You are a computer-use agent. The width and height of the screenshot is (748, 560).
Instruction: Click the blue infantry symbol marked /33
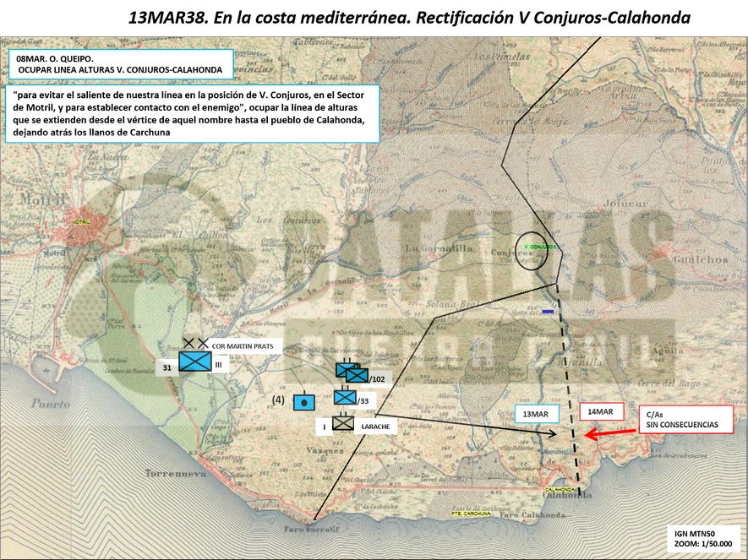coord(345,397)
